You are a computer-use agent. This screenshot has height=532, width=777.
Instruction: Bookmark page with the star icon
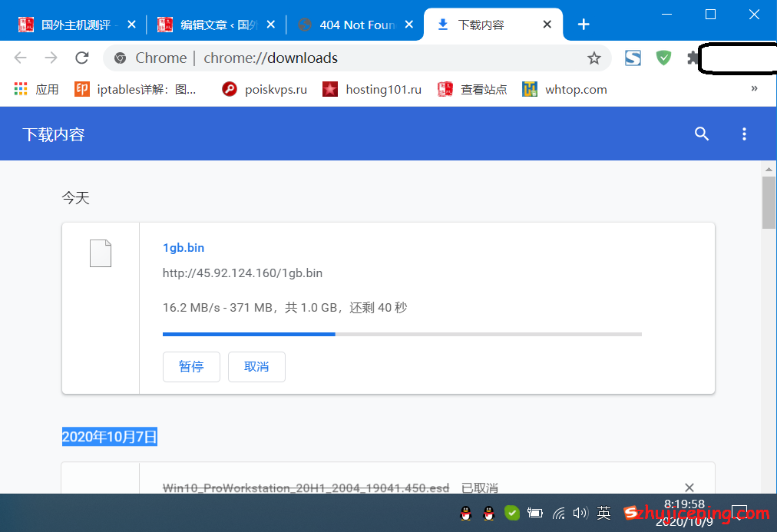point(593,58)
